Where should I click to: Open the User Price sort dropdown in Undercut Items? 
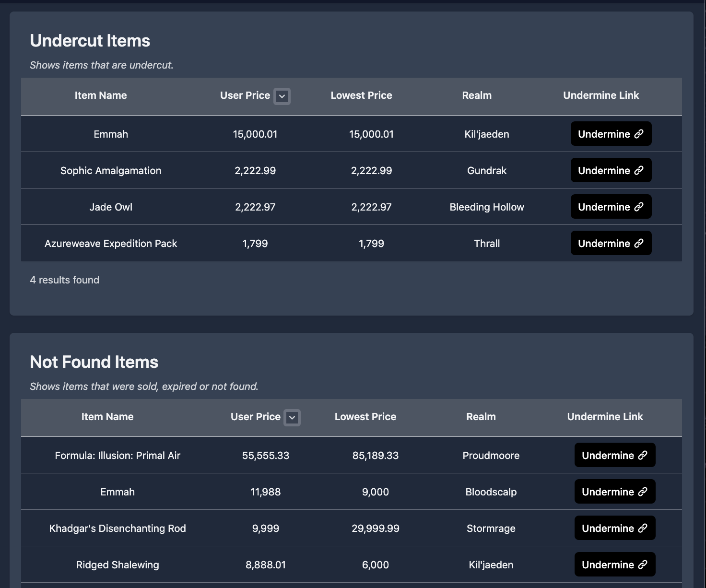pyautogui.click(x=282, y=96)
